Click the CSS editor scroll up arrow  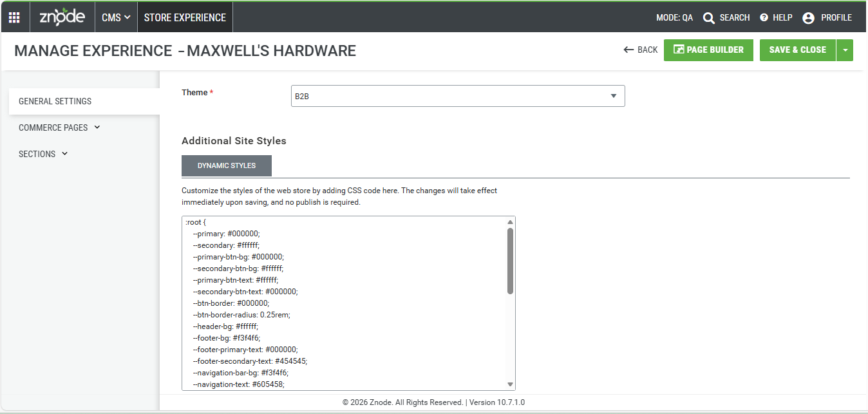[510, 222]
